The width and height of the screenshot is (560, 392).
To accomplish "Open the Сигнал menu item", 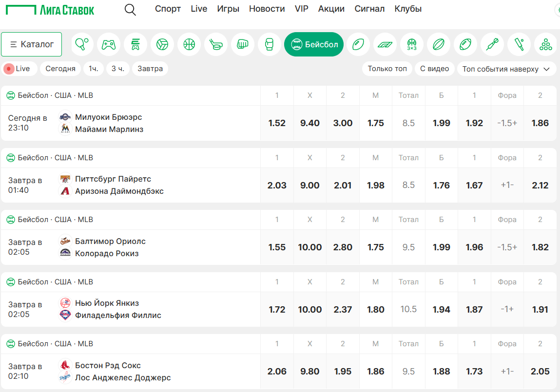I will 369,9.
